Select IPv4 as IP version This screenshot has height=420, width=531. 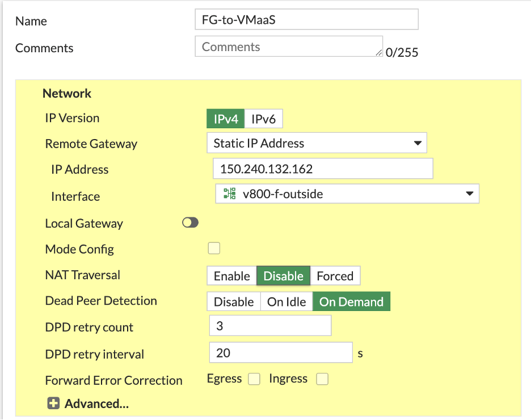pyautogui.click(x=226, y=119)
